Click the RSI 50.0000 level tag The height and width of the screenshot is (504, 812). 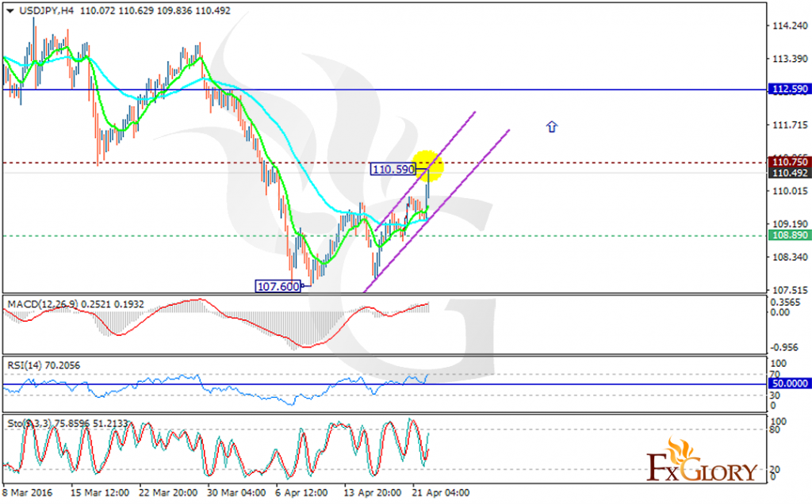[789, 384]
